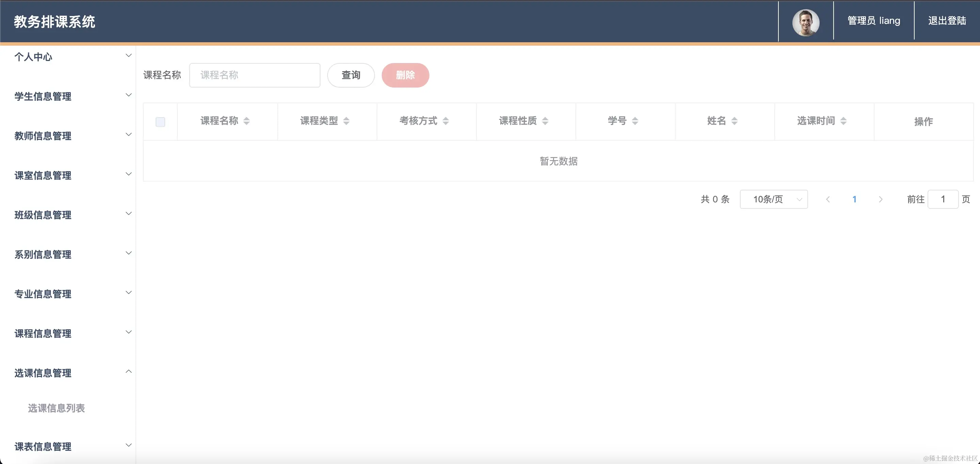Sort table by 姓名 column
The width and height of the screenshot is (980, 464).
[734, 121]
